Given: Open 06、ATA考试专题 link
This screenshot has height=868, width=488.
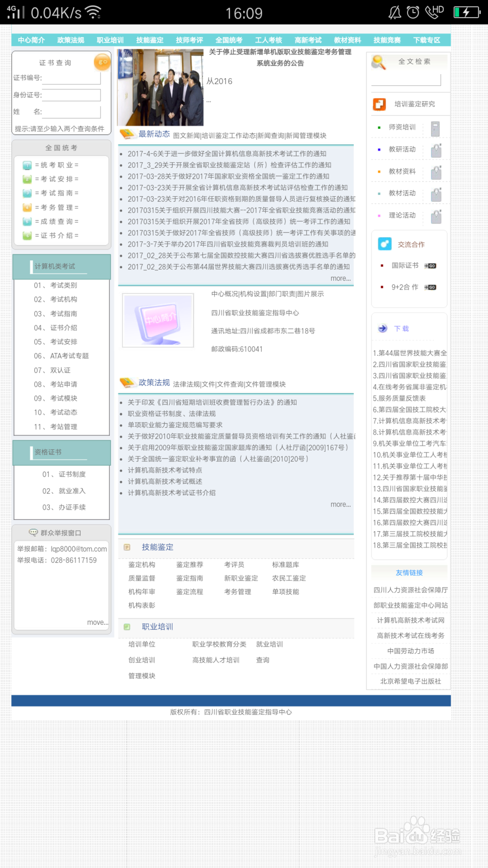Looking at the screenshot, I should click(61, 356).
